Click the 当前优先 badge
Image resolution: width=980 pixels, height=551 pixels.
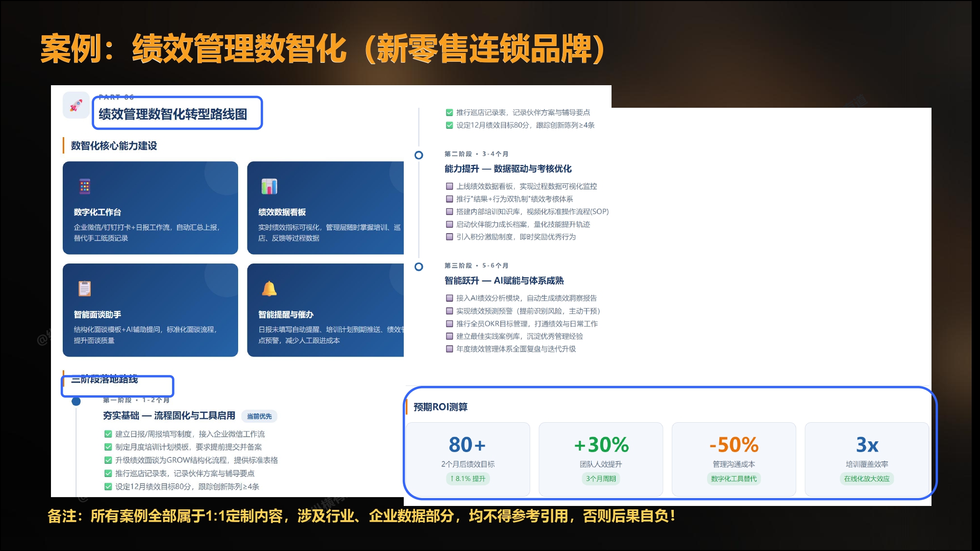(x=259, y=416)
